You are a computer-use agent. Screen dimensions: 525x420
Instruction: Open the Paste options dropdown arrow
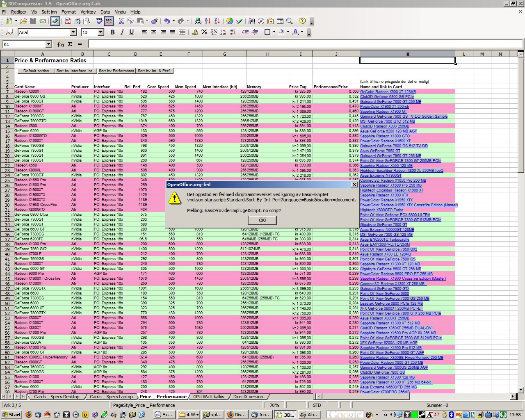(147, 21)
